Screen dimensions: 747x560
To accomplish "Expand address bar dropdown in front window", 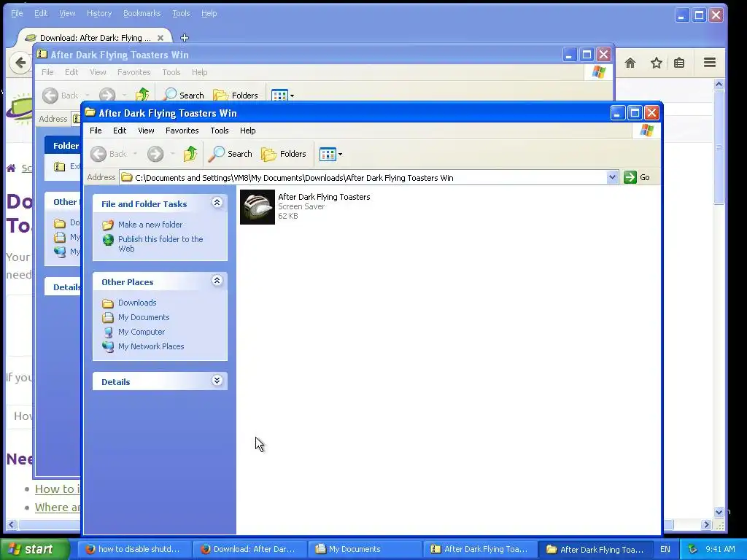I will pos(612,178).
